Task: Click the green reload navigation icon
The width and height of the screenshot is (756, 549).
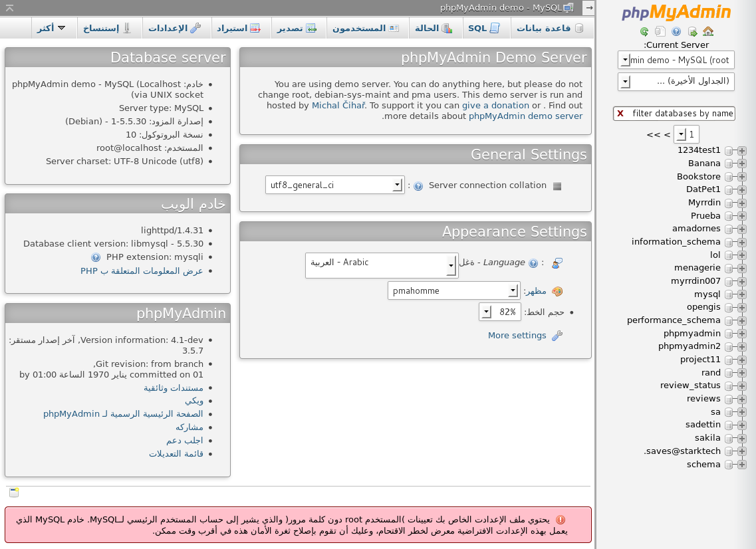Action: (644, 31)
